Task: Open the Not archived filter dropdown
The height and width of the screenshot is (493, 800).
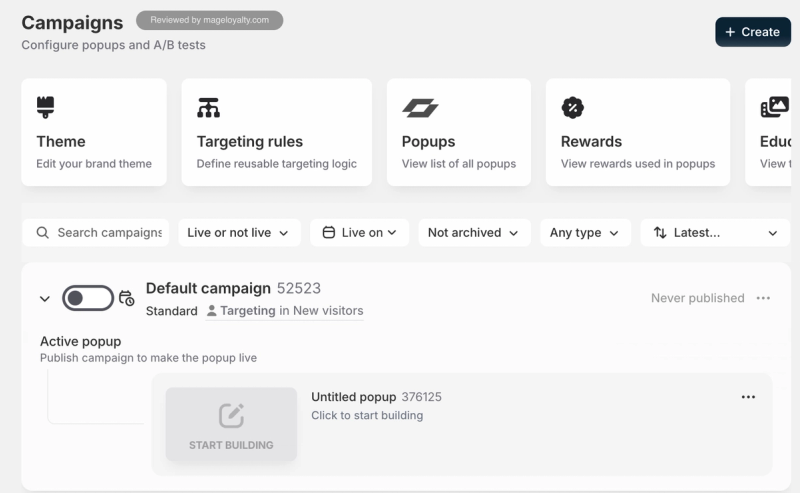Action: [x=474, y=233]
